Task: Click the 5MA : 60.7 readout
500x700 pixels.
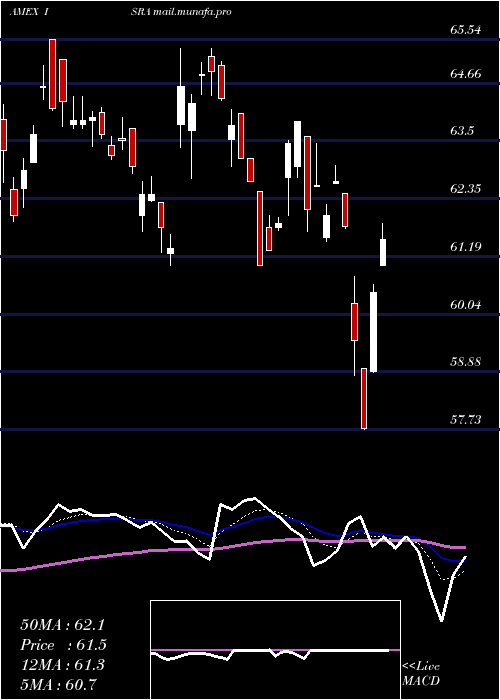Action: click(58, 684)
